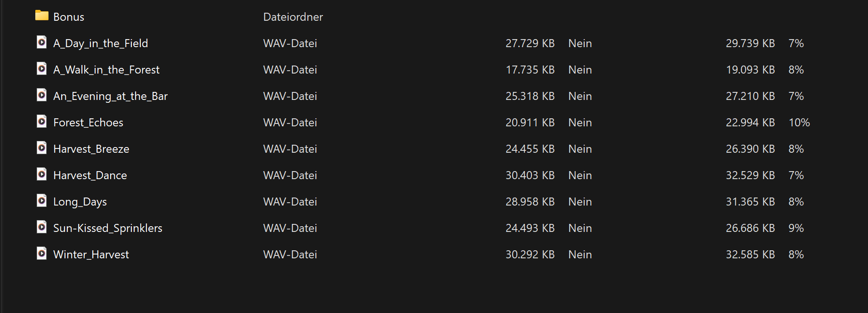The width and height of the screenshot is (868, 313).
Task: Click the 30.403 KB size of Harvest_Dance
Action: coord(530,175)
